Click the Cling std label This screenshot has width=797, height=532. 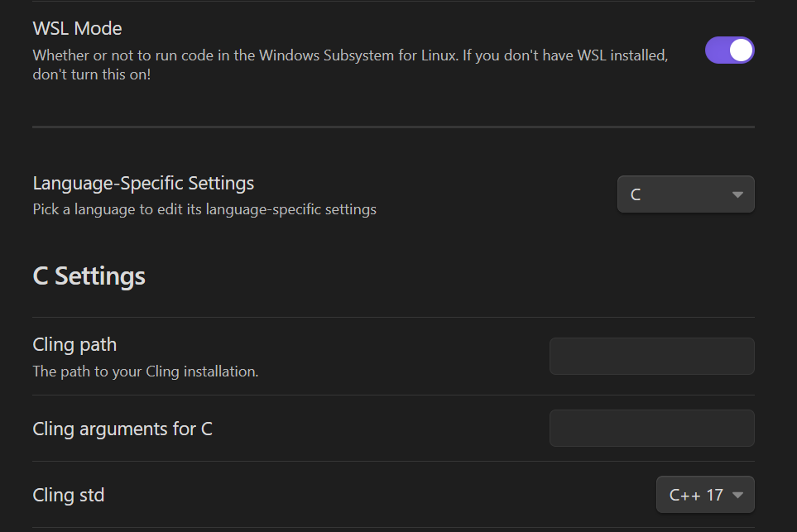click(69, 495)
